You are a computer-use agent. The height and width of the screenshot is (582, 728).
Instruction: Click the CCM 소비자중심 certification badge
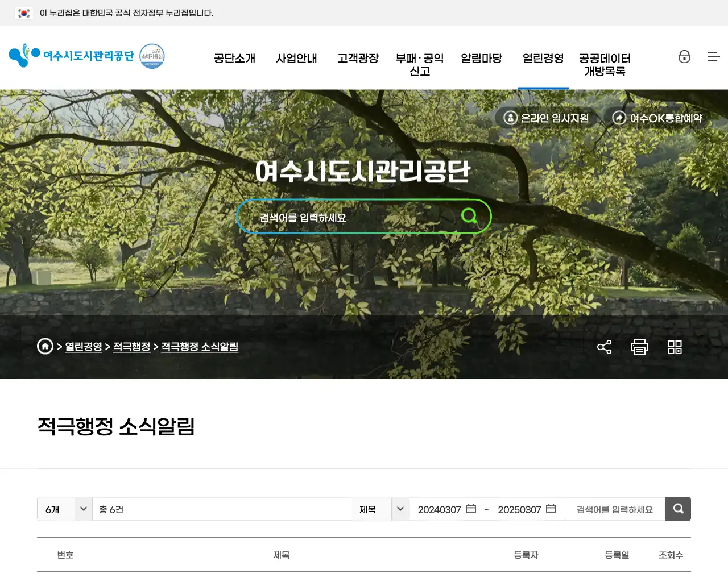coord(152,56)
